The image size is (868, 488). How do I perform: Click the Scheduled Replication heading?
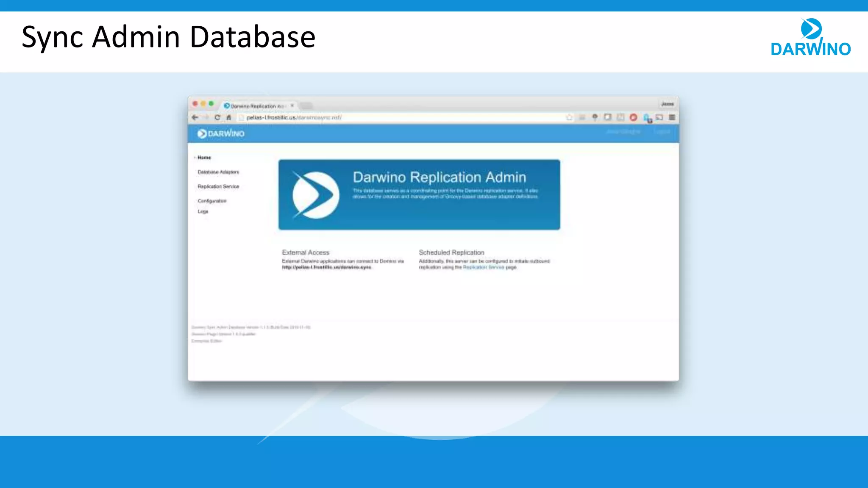(x=451, y=252)
